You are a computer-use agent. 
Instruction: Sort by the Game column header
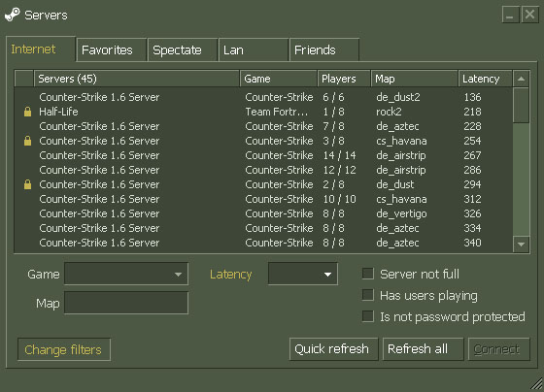pos(279,79)
